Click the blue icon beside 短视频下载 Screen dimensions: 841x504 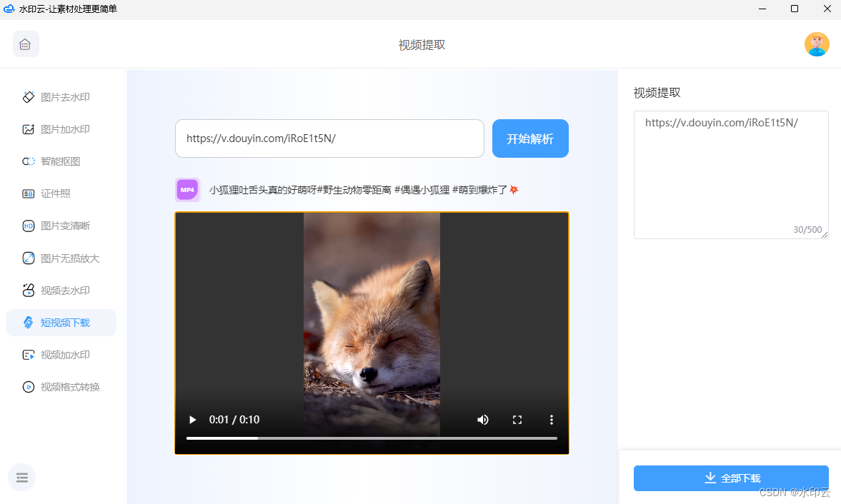click(x=29, y=323)
